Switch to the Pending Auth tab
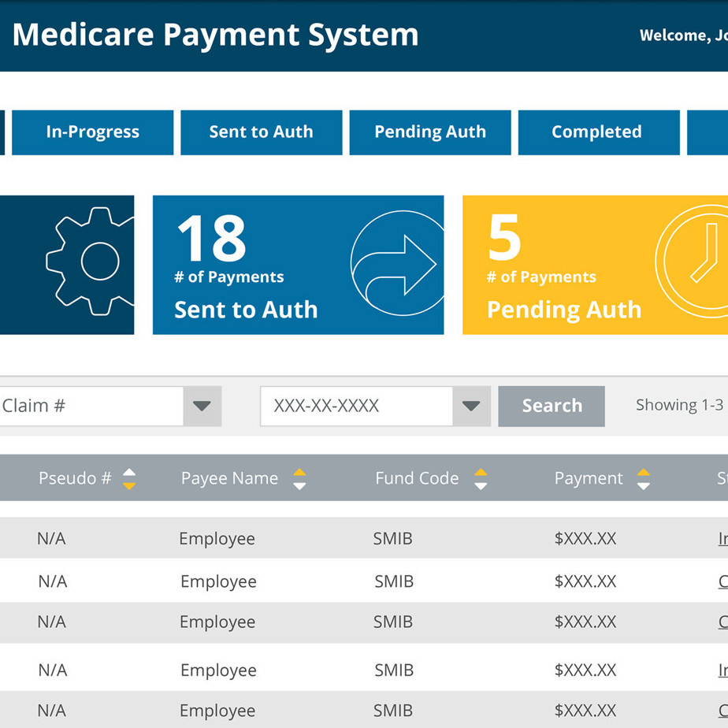This screenshot has height=728, width=728. pyautogui.click(x=430, y=132)
